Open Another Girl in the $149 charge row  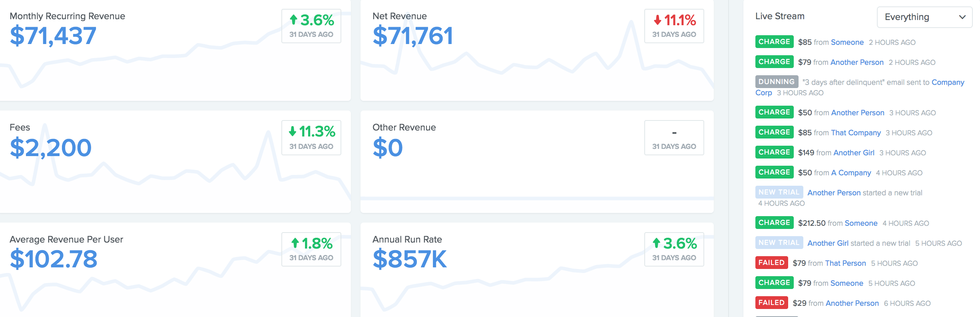(854, 153)
